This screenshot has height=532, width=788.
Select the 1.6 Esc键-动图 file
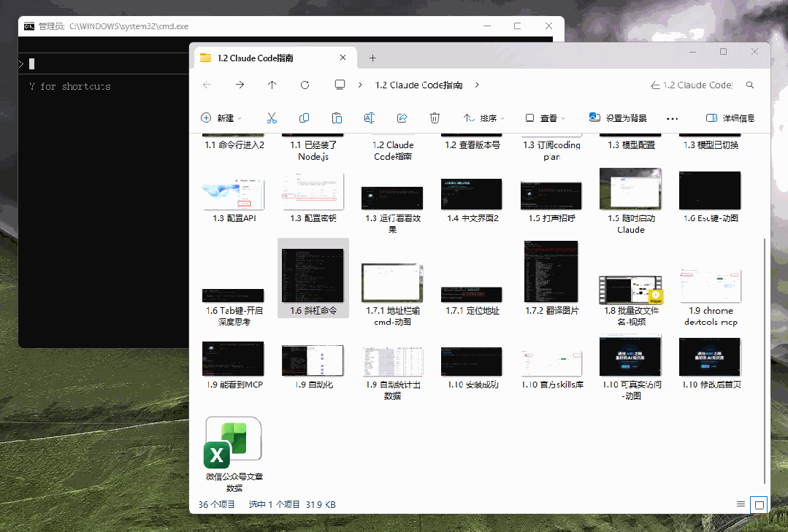710,197
